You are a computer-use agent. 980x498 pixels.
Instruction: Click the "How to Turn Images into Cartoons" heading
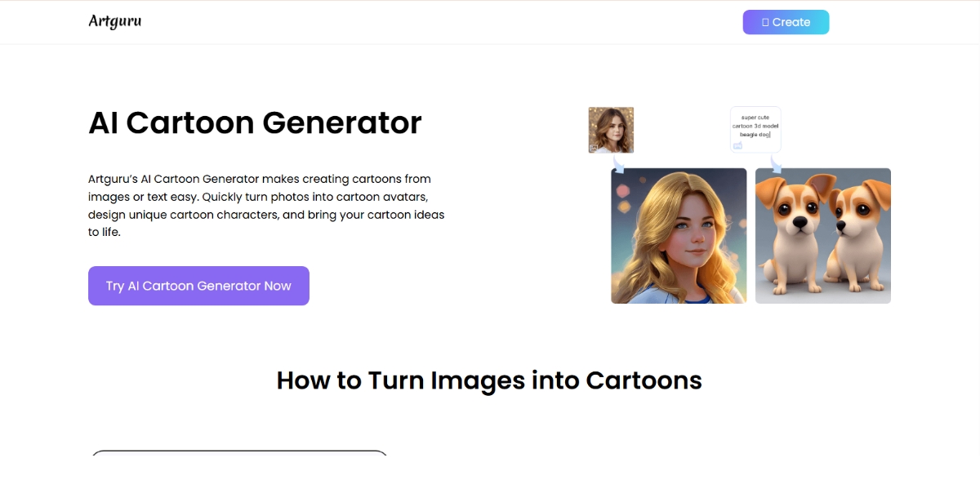pos(489,380)
